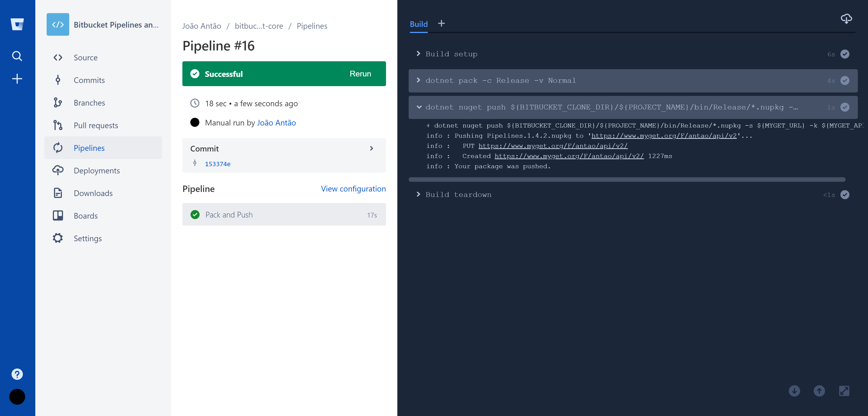
Task: Select the Build tab
Action: [x=419, y=23]
